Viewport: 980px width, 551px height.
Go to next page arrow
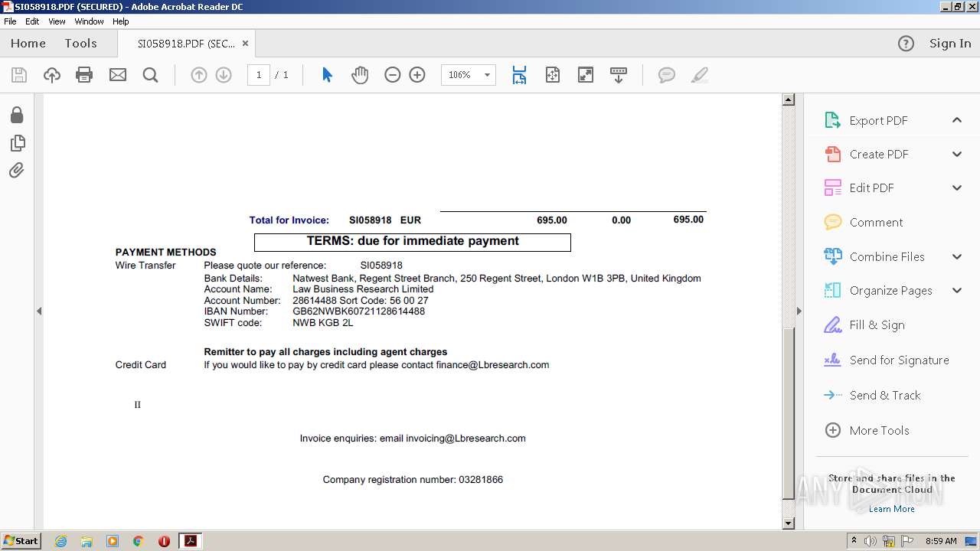point(224,75)
